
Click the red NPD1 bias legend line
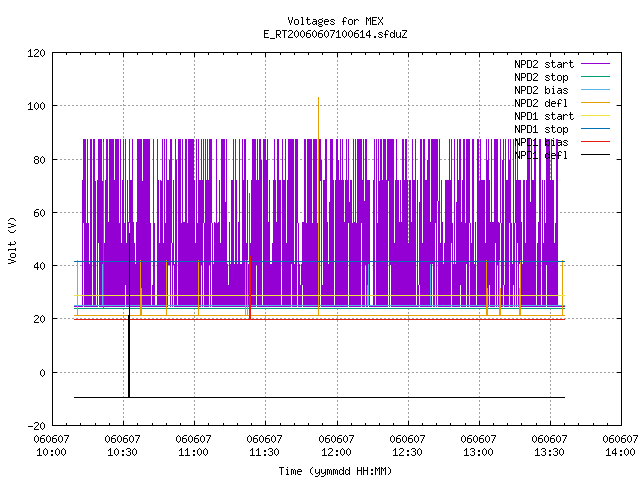coord(596,142)
